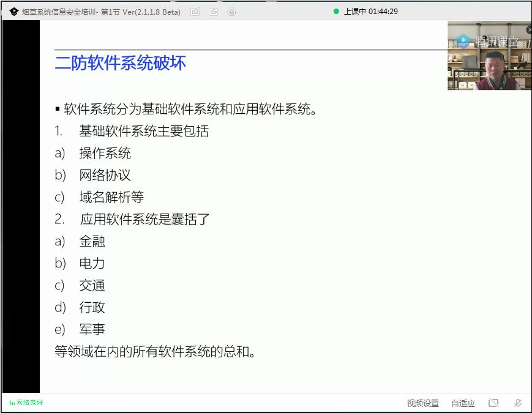Click the line 基础软件系统主要包括
The width and height of the screenshot is (532, 413).
pos(144,131)
